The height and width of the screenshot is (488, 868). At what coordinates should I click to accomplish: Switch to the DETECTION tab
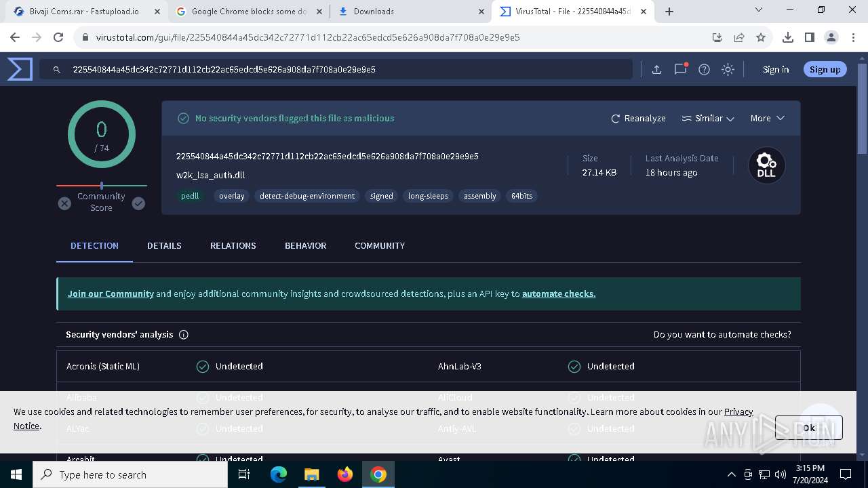tap(94, 245)
